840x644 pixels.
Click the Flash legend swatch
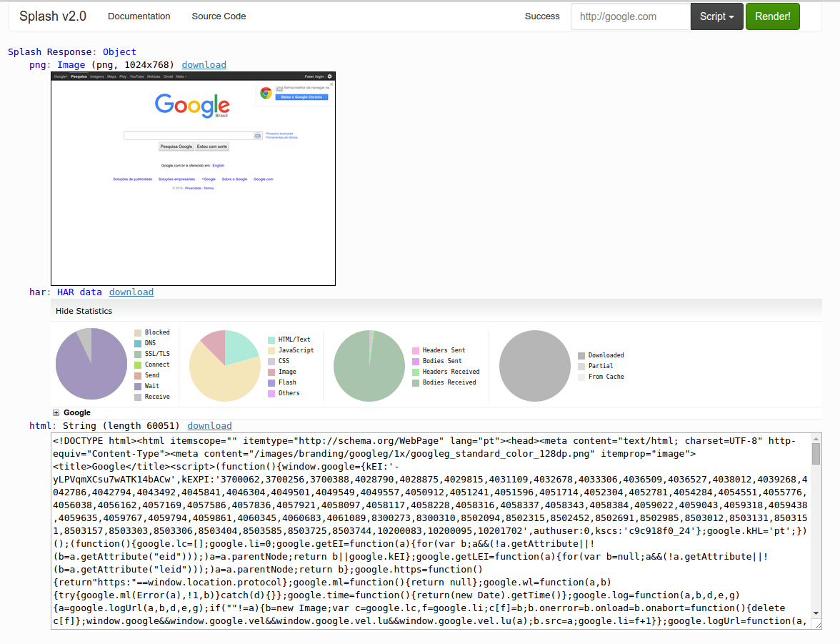[271, 382]
